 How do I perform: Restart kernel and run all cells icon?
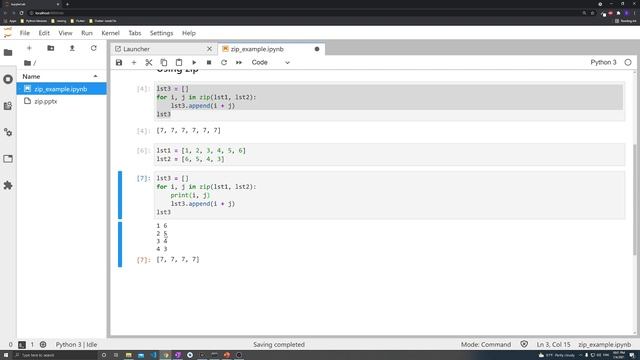pyautogui.click(x=239, y=62)
